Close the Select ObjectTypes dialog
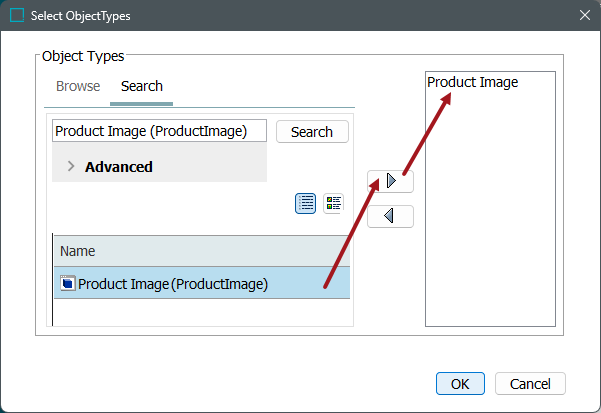Screen dimensions: 601x413 (x=584, y=16)
